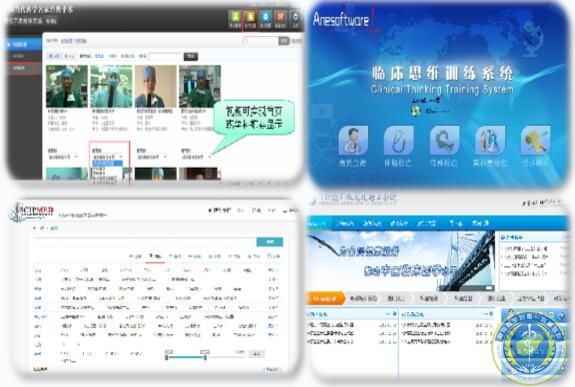This screenshot has width=575, height=387.
Task: Open the gray organ-shaped module icon
Action: pos(444,140)
